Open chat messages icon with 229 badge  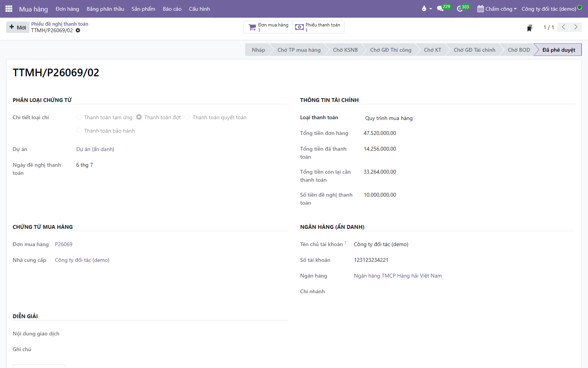(x=440, y=8)
